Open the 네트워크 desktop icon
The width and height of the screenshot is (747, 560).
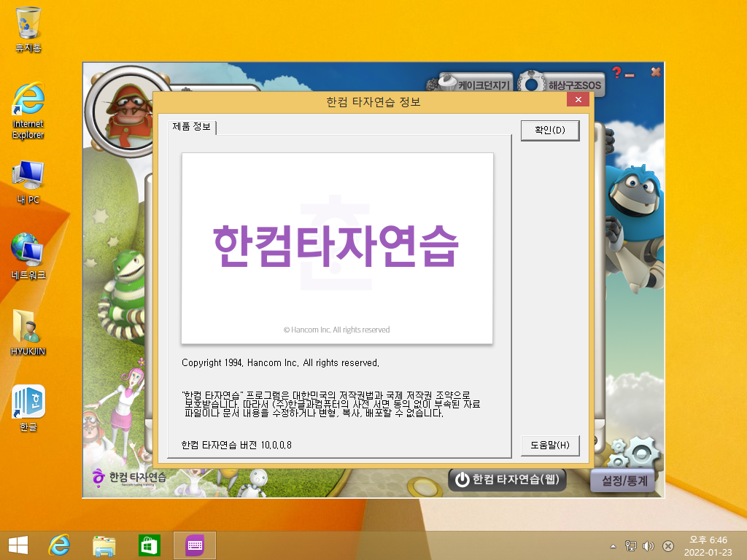(x=28, y=256)
